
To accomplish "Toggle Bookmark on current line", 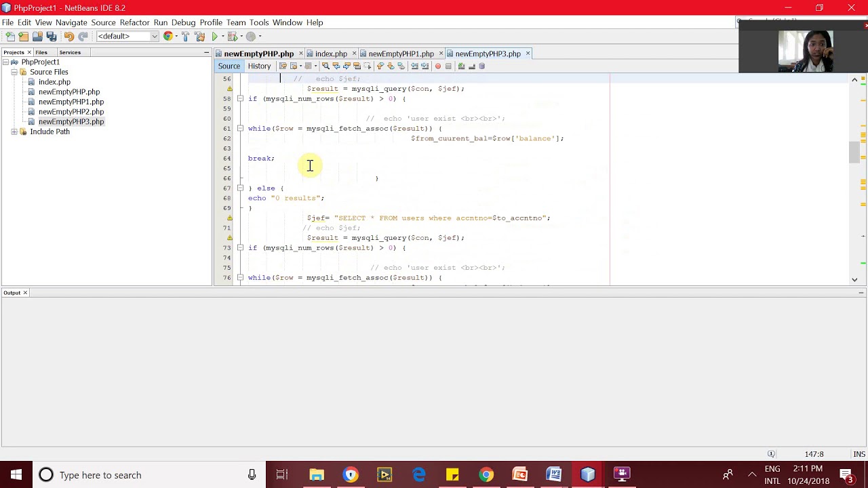I will [x=401, y=66].
